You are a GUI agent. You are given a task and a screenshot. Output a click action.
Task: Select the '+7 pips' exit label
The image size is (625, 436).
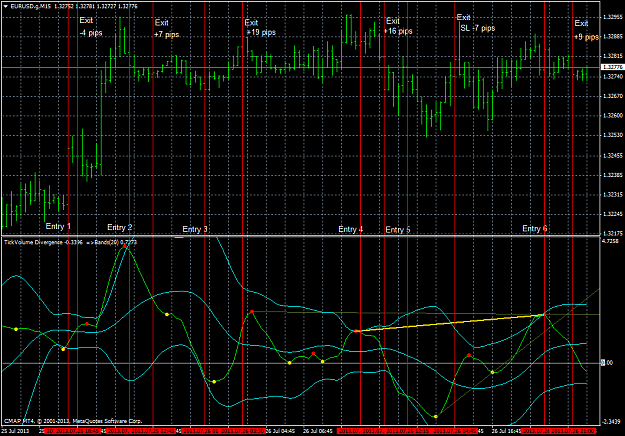166,35
